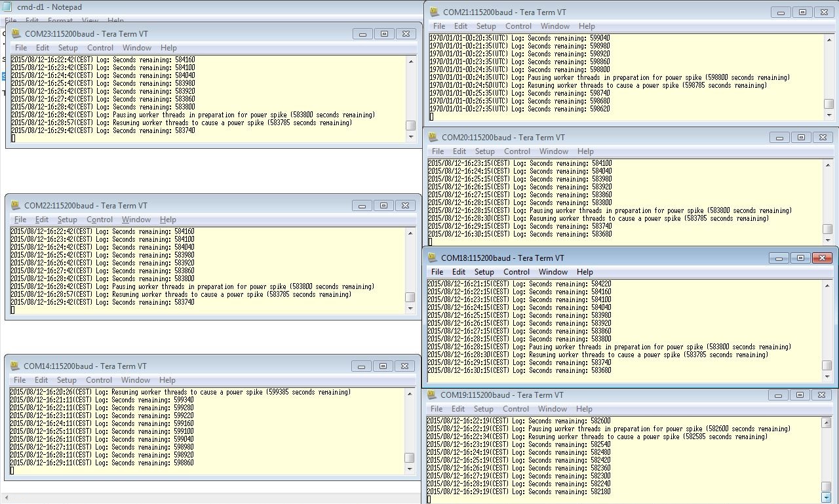Click COM18 'Resuming worker threads' log line
This screenshot has width=839, height=504.
pyautogui.click(x=598, y=355)
